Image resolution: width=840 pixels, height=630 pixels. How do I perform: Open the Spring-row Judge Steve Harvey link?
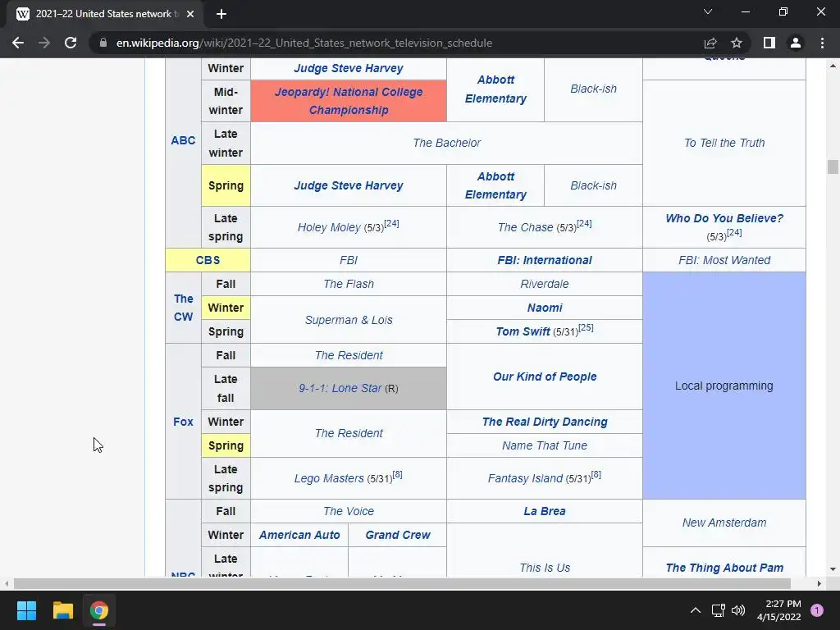[348, 185]
